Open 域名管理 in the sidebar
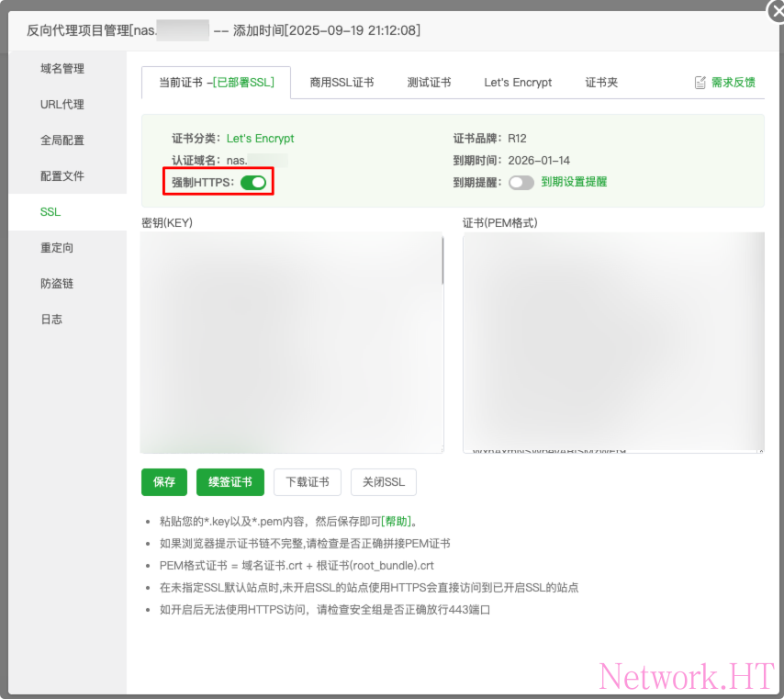 click(x=62, y=69)
